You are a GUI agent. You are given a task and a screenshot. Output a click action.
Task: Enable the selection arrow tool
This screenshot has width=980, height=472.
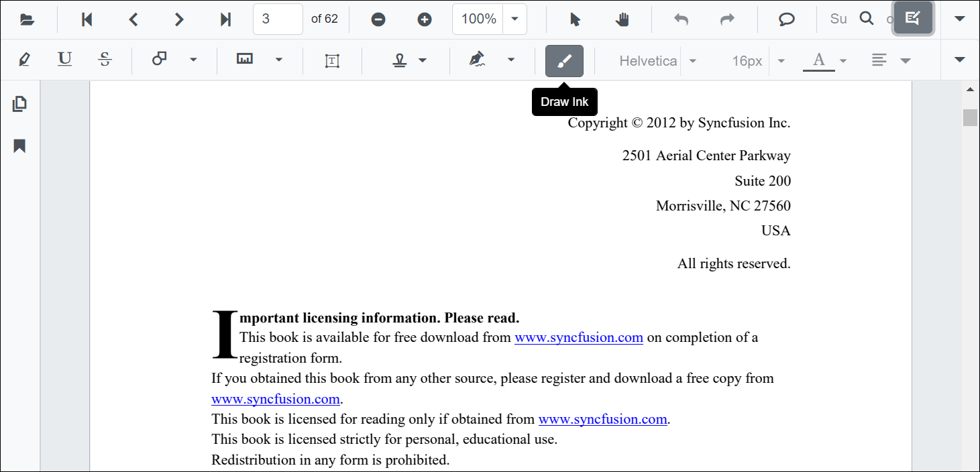pyautogui.click(x=574, y=19)
